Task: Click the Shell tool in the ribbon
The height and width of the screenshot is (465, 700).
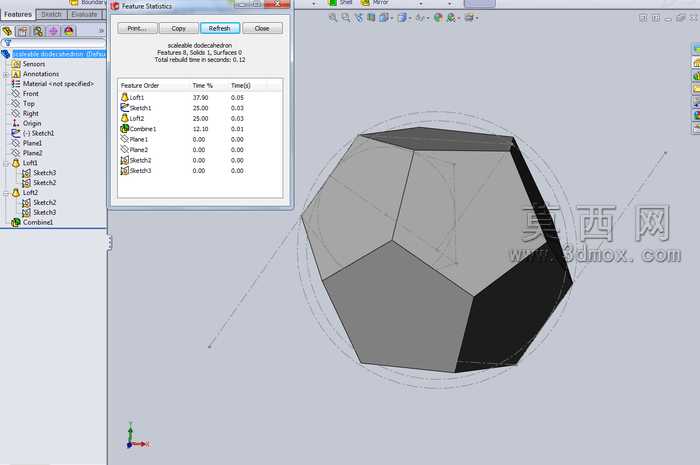Action: point(341,3)
